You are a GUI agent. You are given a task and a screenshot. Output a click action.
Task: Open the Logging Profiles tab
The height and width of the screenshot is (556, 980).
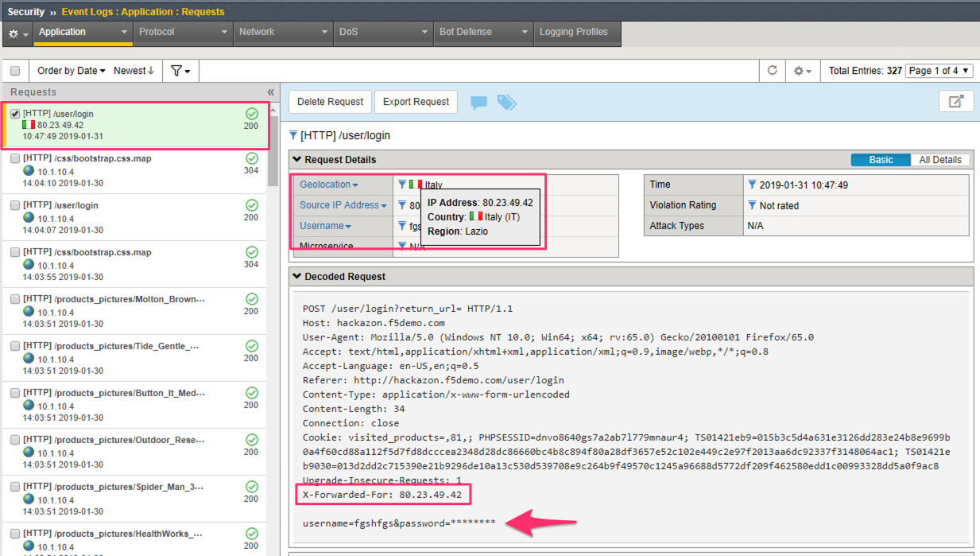coord(578,32)
